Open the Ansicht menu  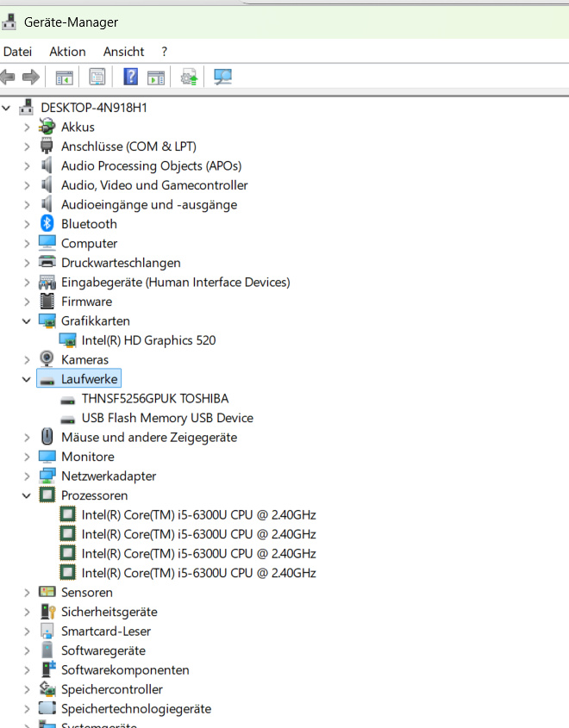tap(123, 52)
